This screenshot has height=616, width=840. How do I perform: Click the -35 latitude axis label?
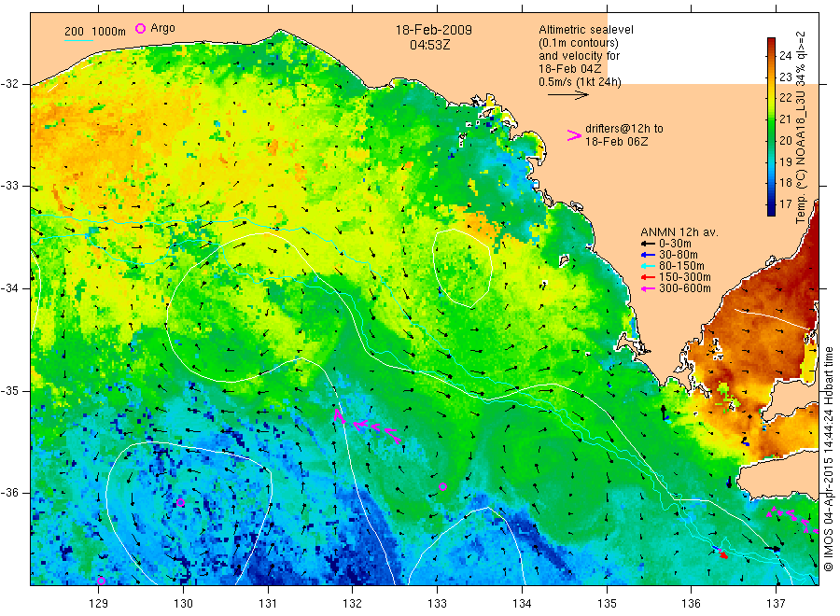[9, 391]
